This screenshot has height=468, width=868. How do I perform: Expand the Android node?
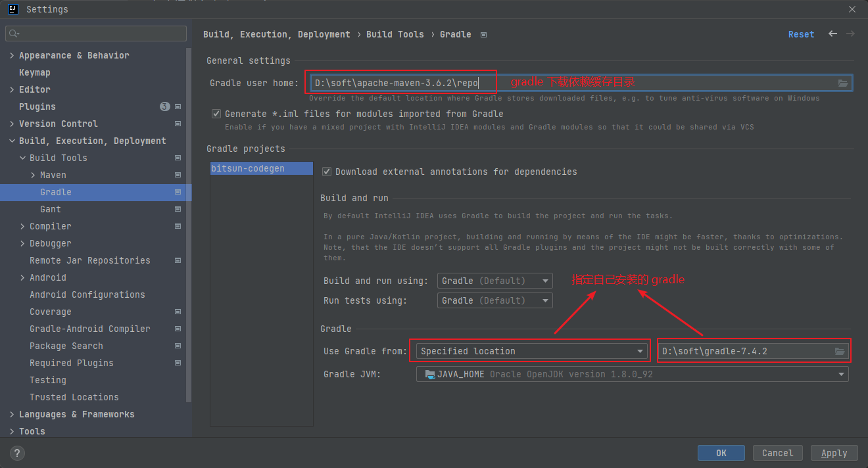coord(22,277)
